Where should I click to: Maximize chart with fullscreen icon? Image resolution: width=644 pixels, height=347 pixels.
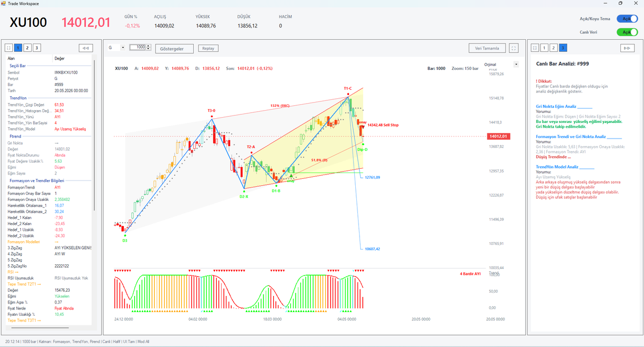[x=514, y=48]
